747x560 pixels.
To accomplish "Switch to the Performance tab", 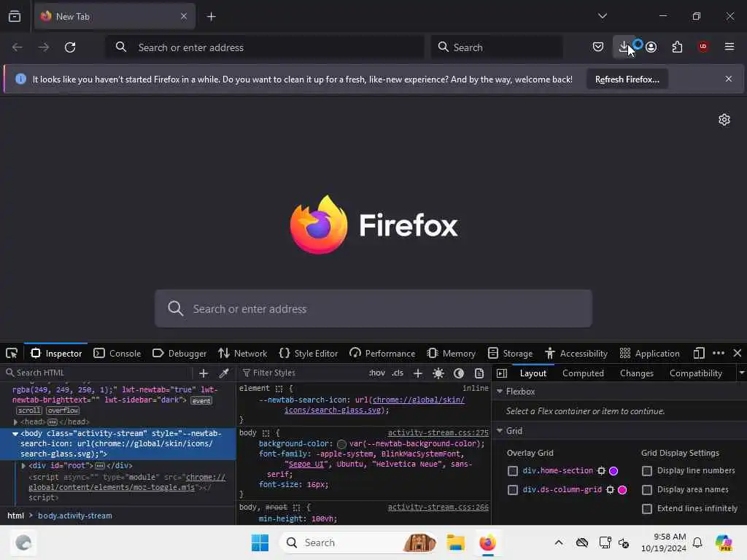I will (382, 354).
